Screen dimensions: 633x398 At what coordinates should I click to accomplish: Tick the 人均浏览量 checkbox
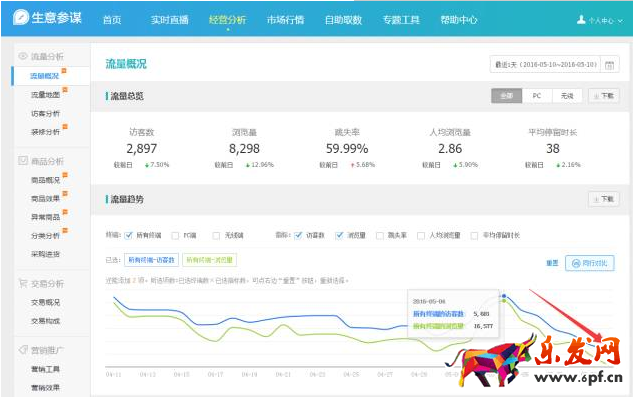click(x=421, y=235)
